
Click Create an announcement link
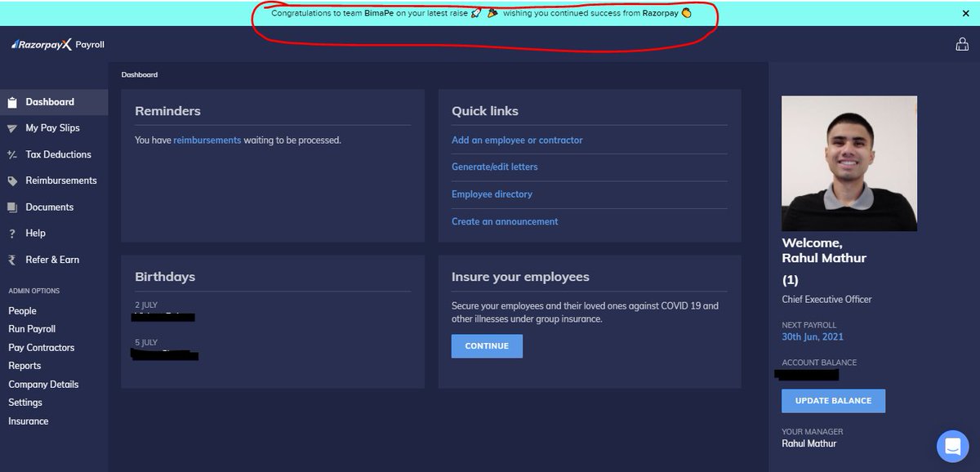[505, 221]
